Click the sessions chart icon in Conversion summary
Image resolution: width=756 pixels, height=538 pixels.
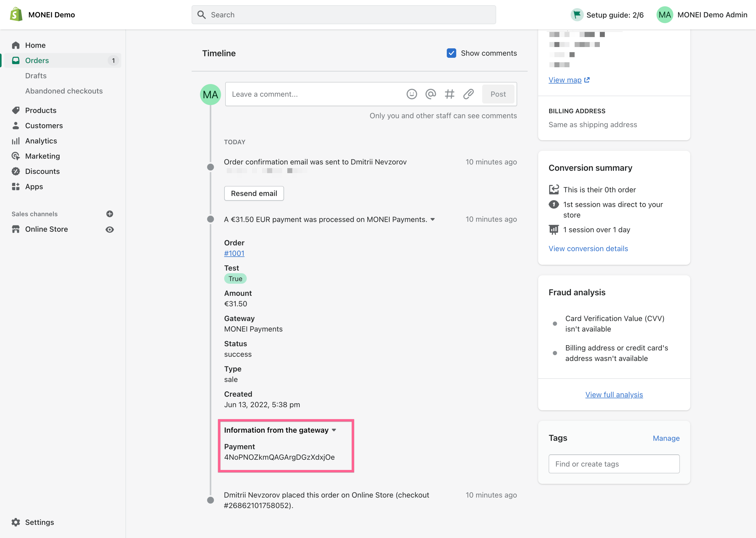[554, 229]
